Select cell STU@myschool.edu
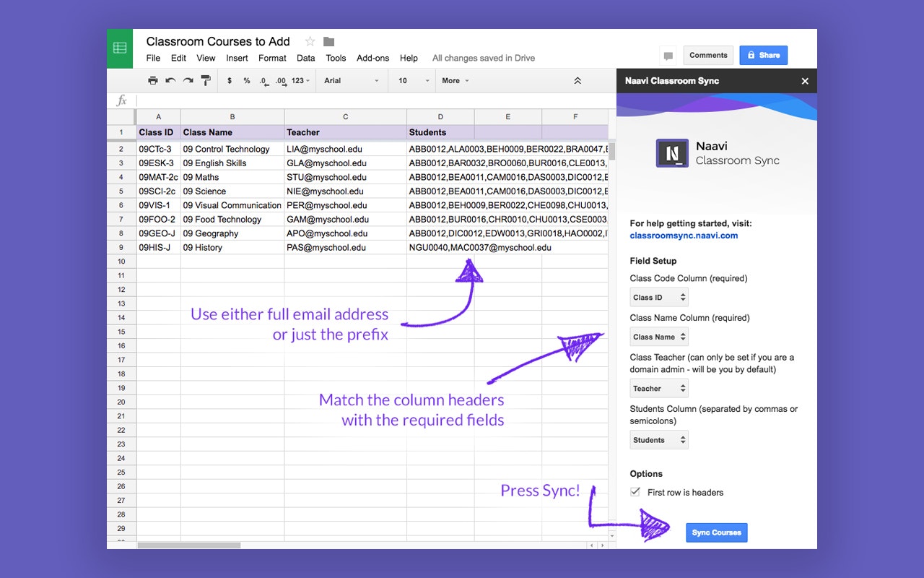 [346, 177]
